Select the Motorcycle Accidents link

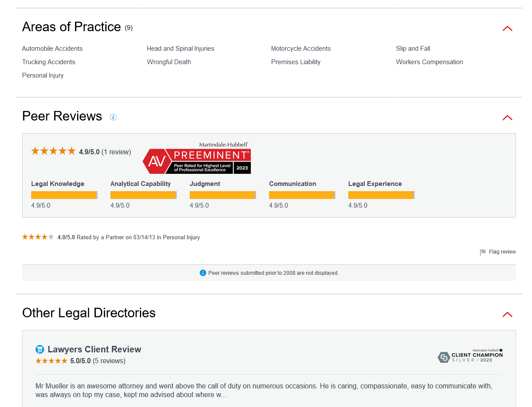301,49
